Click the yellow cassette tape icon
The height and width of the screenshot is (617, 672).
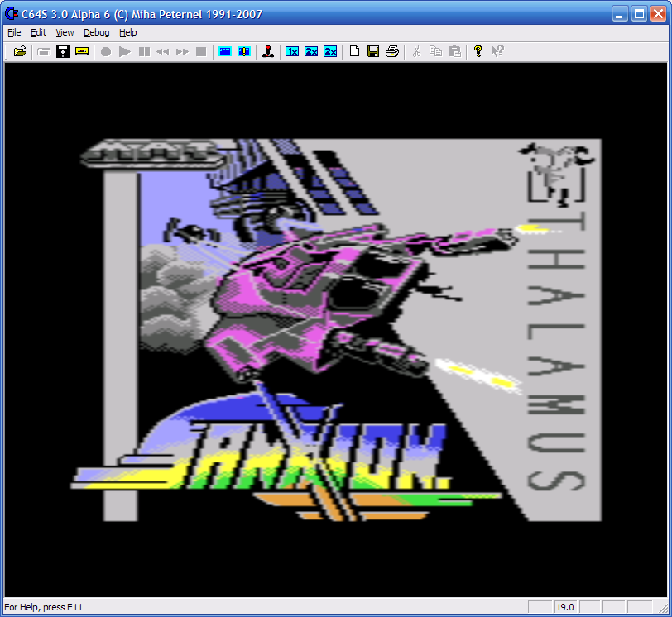[x=82, y=51]
